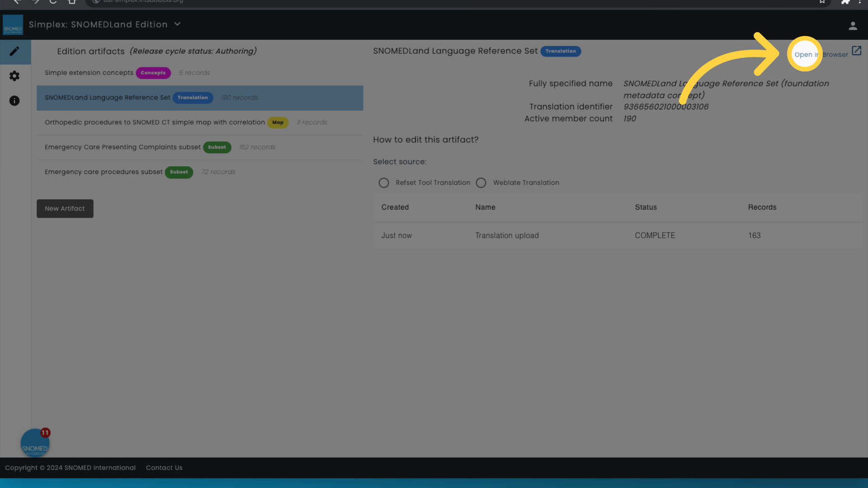868x488 pixels.
Task: Click the 5 records label
Action: tap(194, 73)
